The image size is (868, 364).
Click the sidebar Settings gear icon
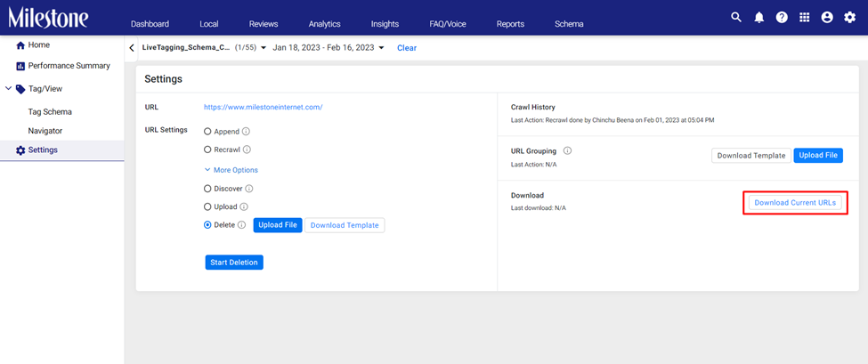[20, 150]
